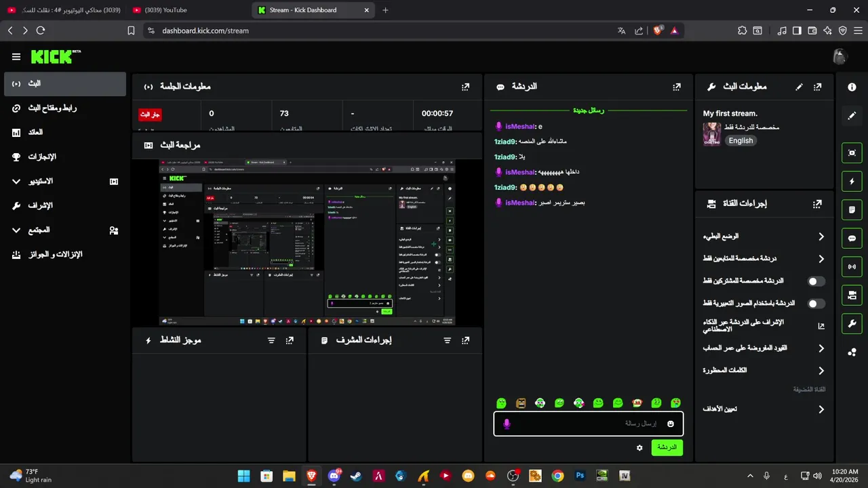
Task: Open OBS Studio from the taskbar
Action: 513,476
